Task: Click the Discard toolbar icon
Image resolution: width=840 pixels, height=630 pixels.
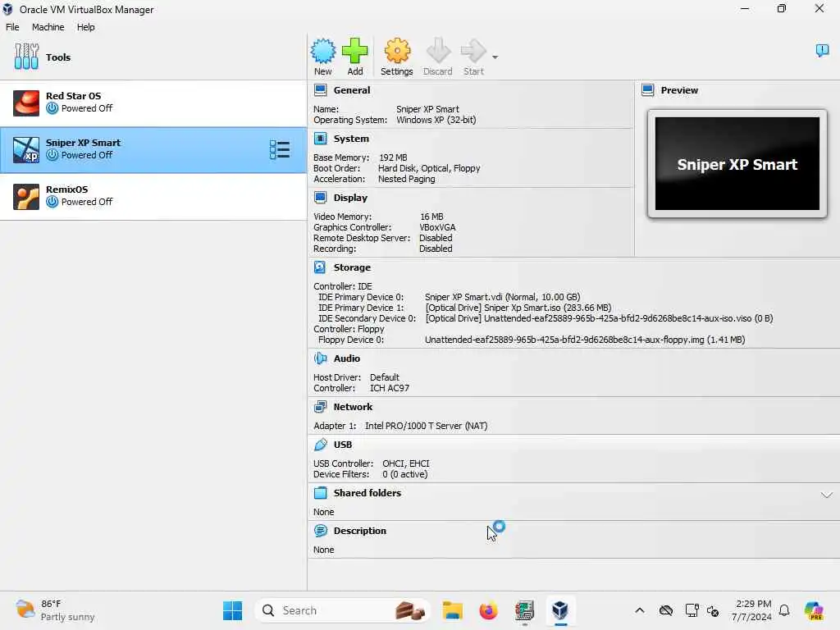Action: pos(438,52)
